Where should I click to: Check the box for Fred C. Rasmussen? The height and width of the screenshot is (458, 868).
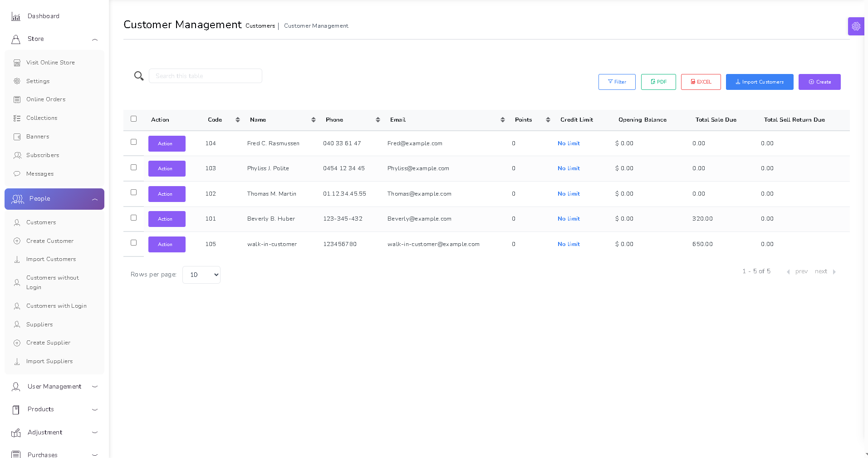pos(133,142)
